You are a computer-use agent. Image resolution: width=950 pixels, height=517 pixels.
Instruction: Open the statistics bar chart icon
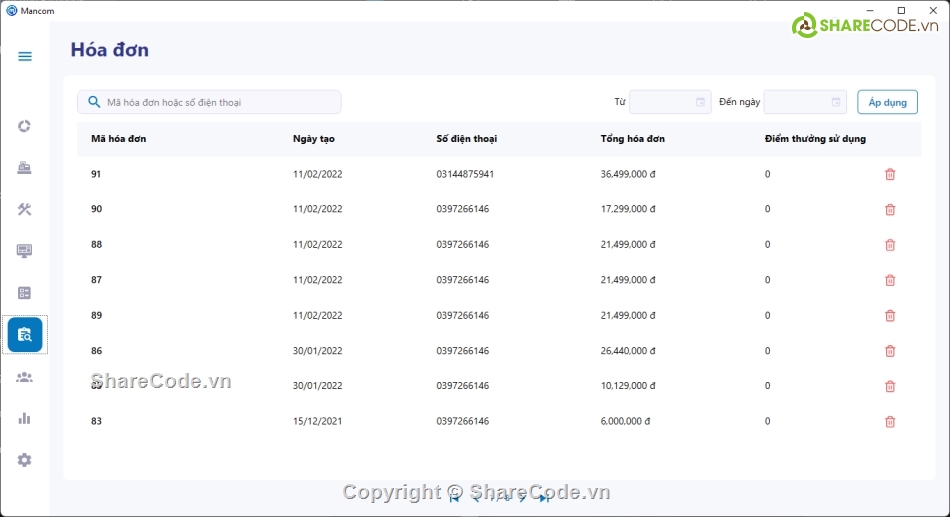(25, 418)
